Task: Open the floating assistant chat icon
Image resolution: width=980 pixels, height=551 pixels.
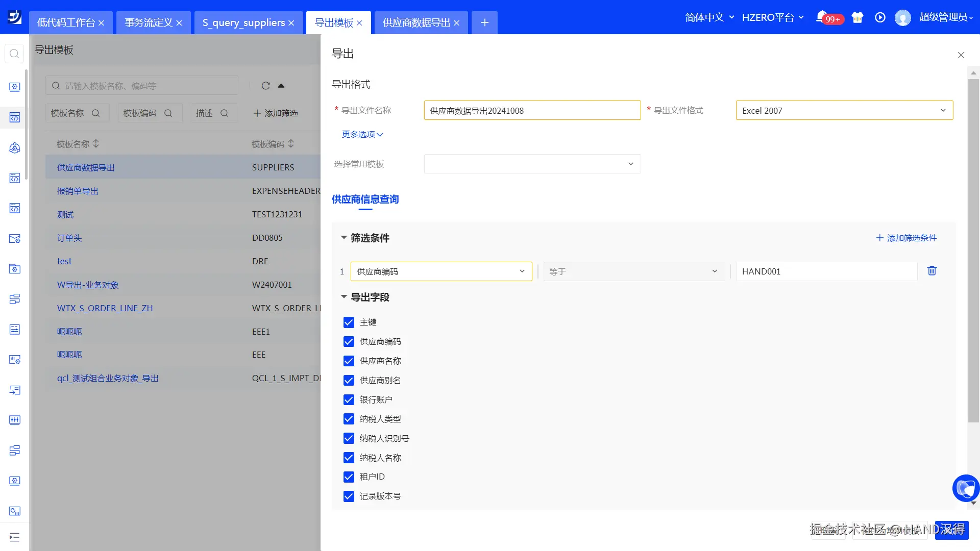Action: 965,488
